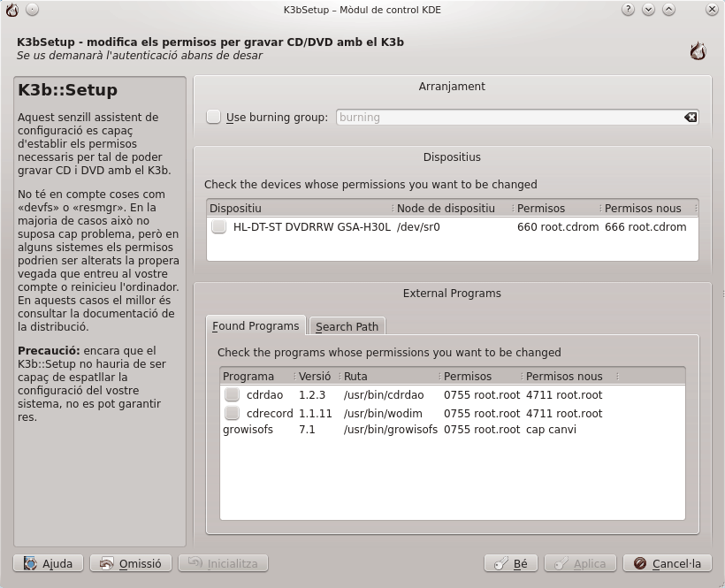The height and width of the screenshot is (588, 725).
Task: Click the burning group text field
Action: (508, 118)
